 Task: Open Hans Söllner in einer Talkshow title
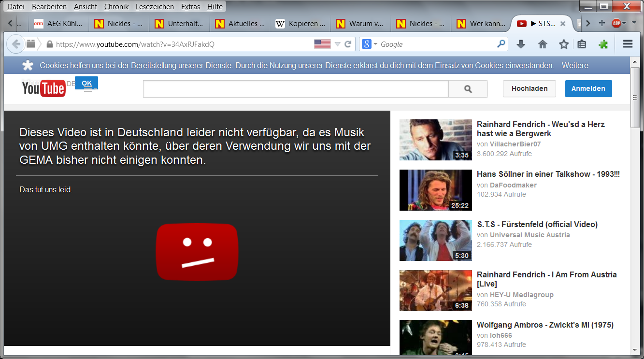coord(548,174)
